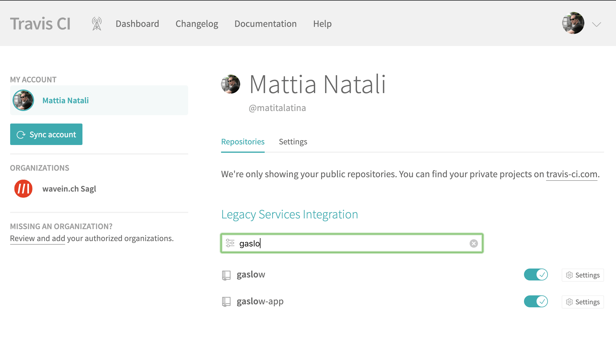The image size is (616, 364).
Task: Switch to the Repositories tab
Action: click(x=243, y=142)
